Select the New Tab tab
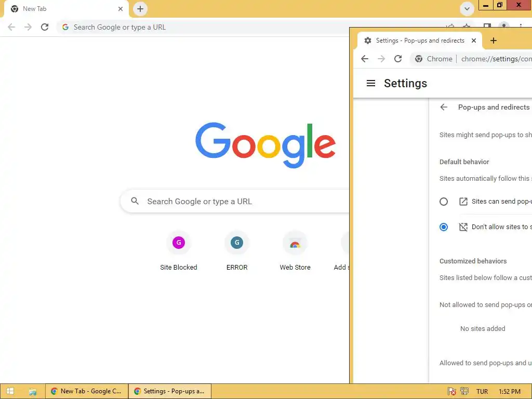 (x=66, y=9)
